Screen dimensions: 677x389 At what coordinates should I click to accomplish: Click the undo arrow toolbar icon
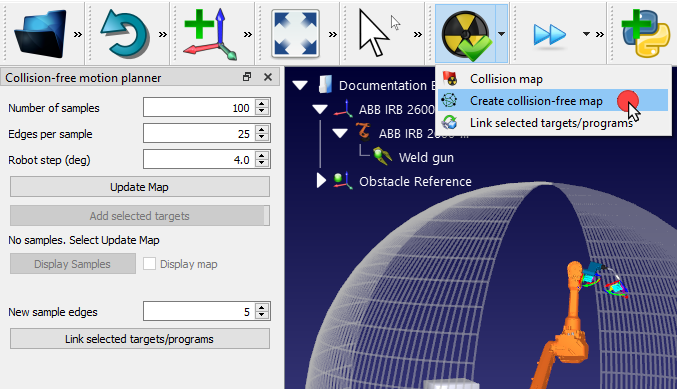pos(125,34)
